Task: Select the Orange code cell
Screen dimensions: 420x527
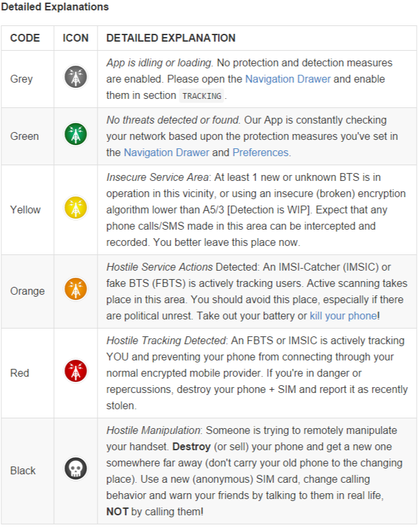Action: [27, 291]
